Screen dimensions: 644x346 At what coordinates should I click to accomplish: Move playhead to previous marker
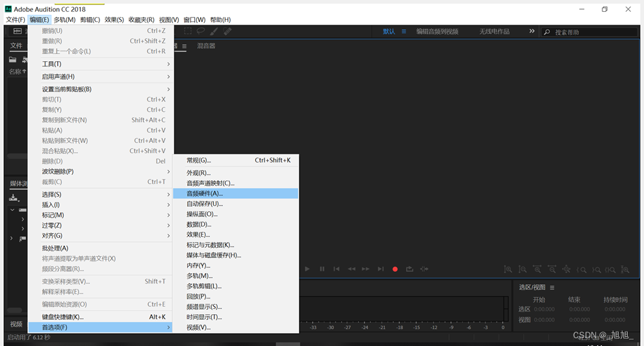pos(337,269)
